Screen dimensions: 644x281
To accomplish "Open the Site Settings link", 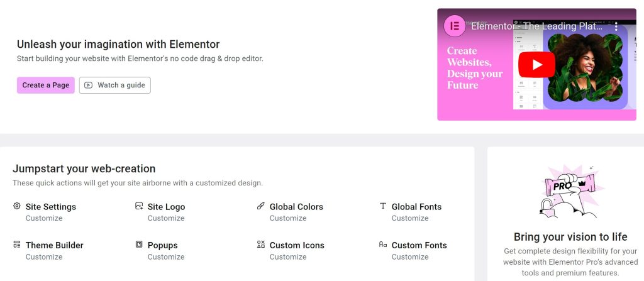I will click(x=51, y=207).
